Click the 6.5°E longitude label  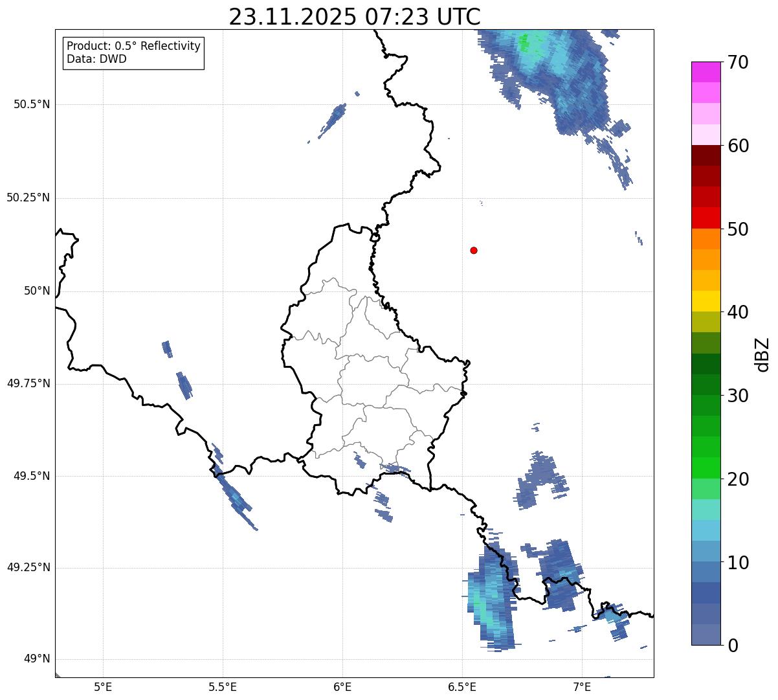[x=462, y=686]
